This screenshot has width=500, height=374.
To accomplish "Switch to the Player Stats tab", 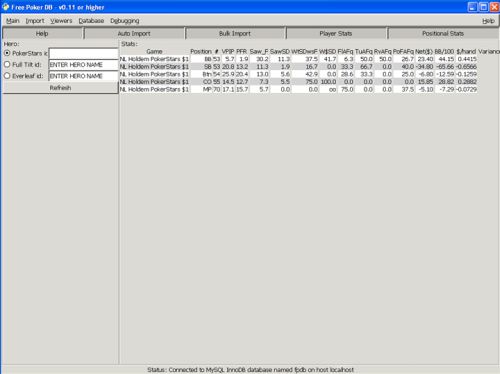I will (336, 33).
